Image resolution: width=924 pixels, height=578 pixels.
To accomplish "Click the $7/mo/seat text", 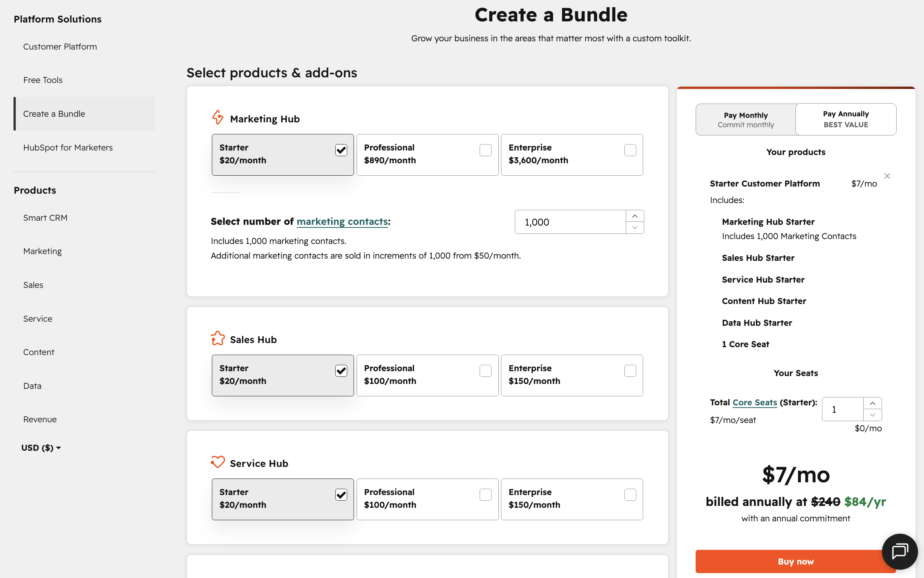I will [733, 420].
